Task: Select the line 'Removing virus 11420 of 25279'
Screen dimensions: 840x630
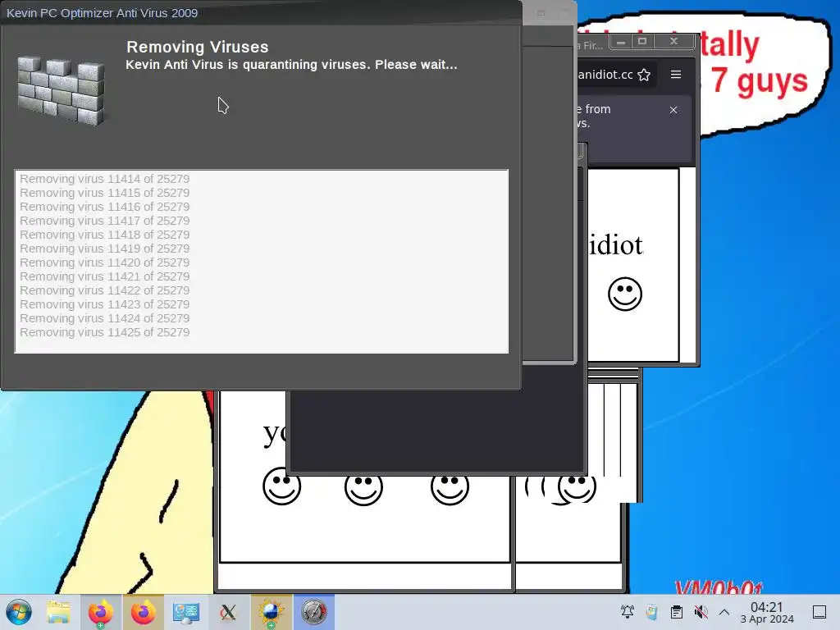Action: point(105,262)
